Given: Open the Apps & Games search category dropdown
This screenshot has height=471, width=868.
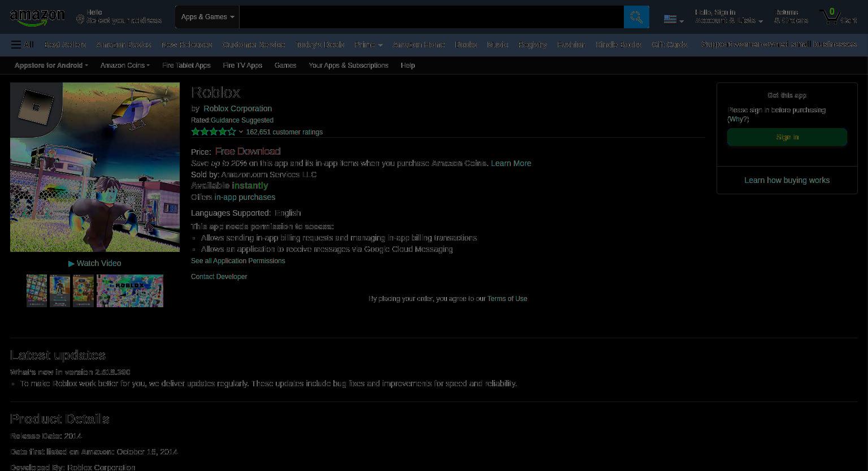Looking at the screenshot, I should click(x=207, y=17).
